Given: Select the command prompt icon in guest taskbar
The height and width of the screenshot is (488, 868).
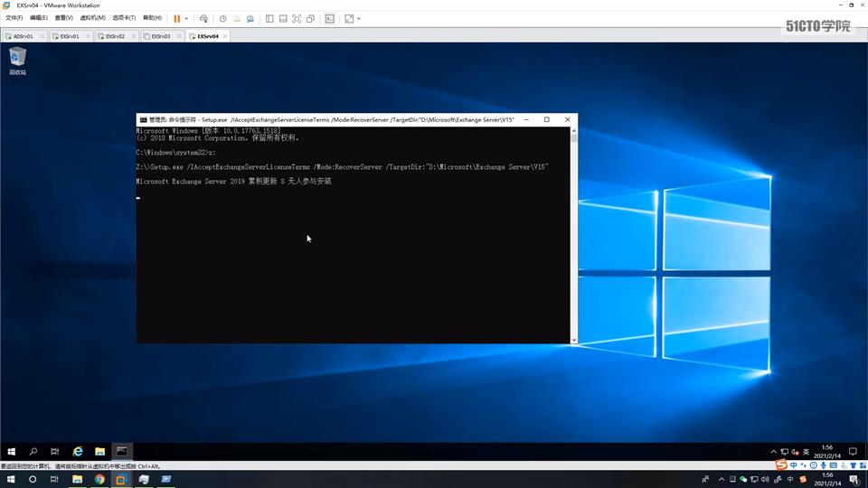Looking at the screenshot, I should pos(122,452).
